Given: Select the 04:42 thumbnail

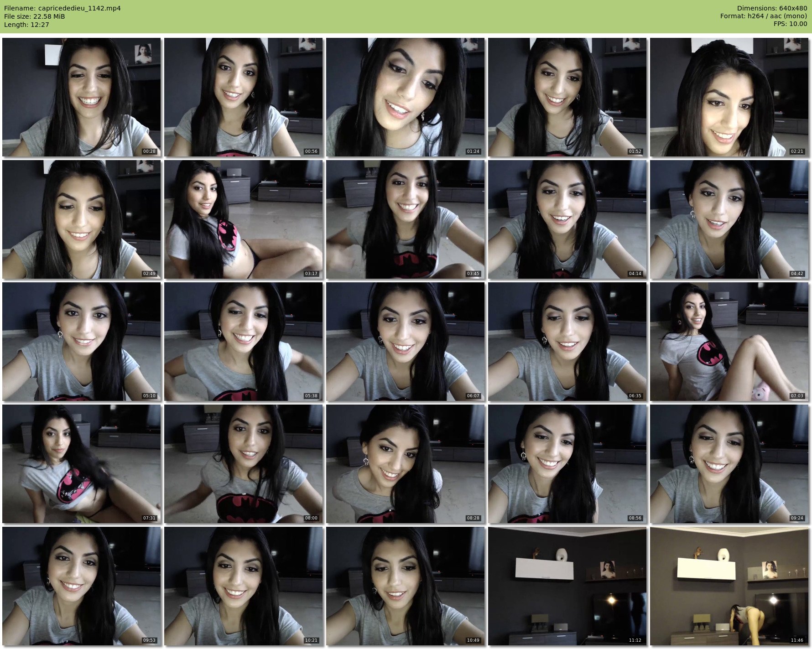Looking at the screenshot, I should tap(729, 219).
